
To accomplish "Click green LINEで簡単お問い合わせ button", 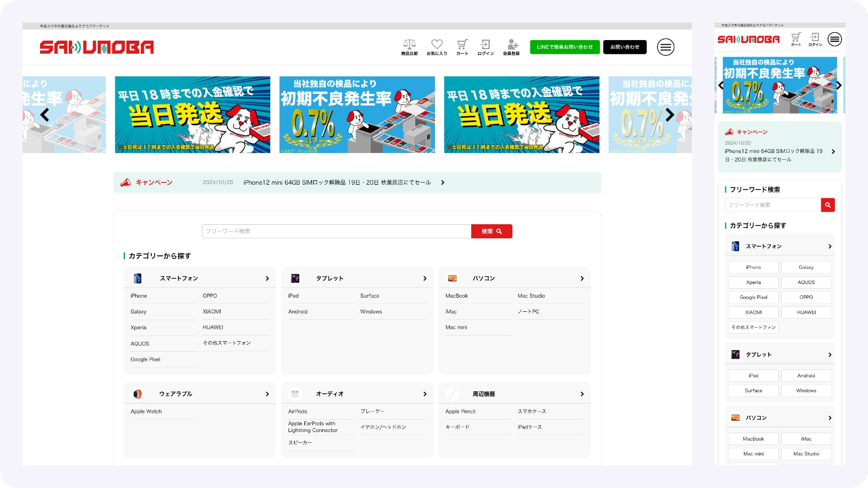I will pyautogui.click(x=565, y=47).
